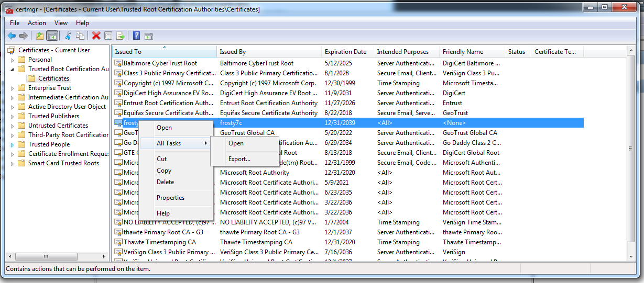Expand Intermediate Certification Authorities node
644x283 pixels.
pos(13,97)
